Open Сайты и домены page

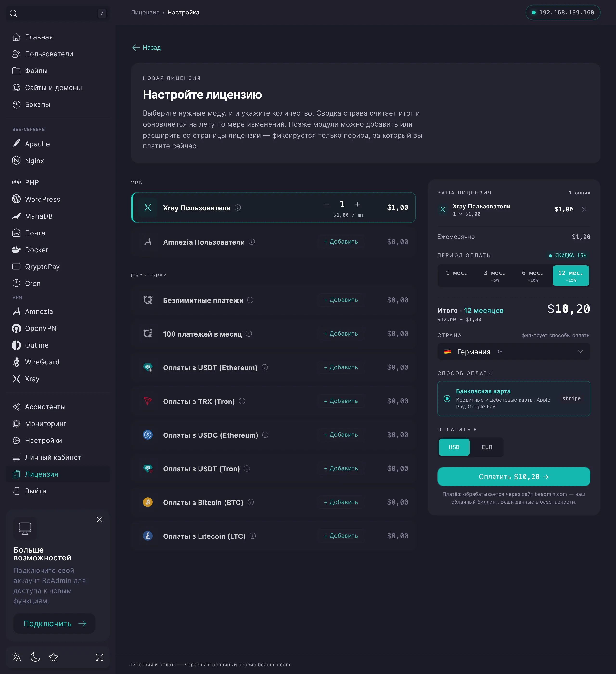point(58,88)
